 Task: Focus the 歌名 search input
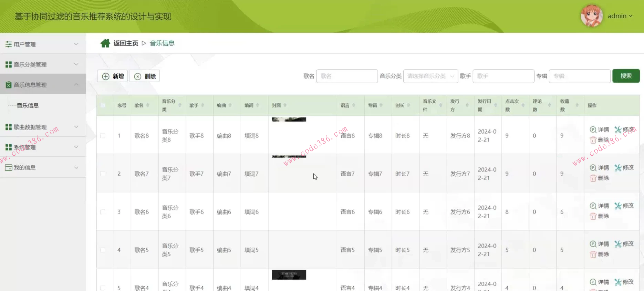point(347,76)
